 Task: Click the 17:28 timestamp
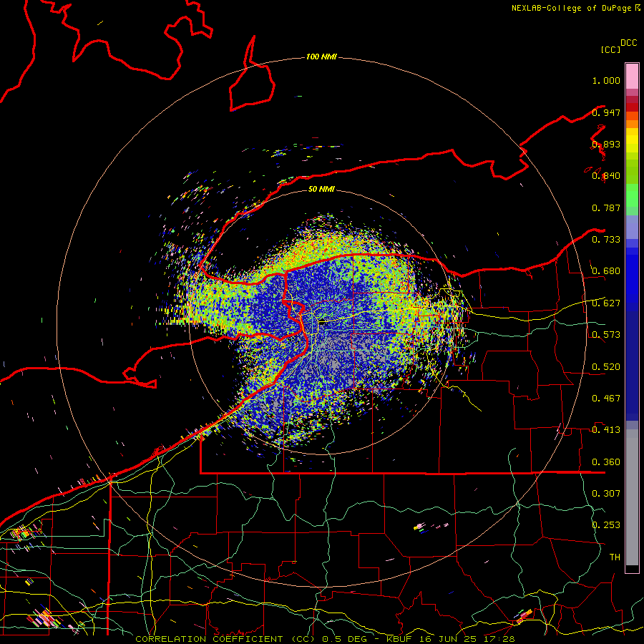[501, 639]
